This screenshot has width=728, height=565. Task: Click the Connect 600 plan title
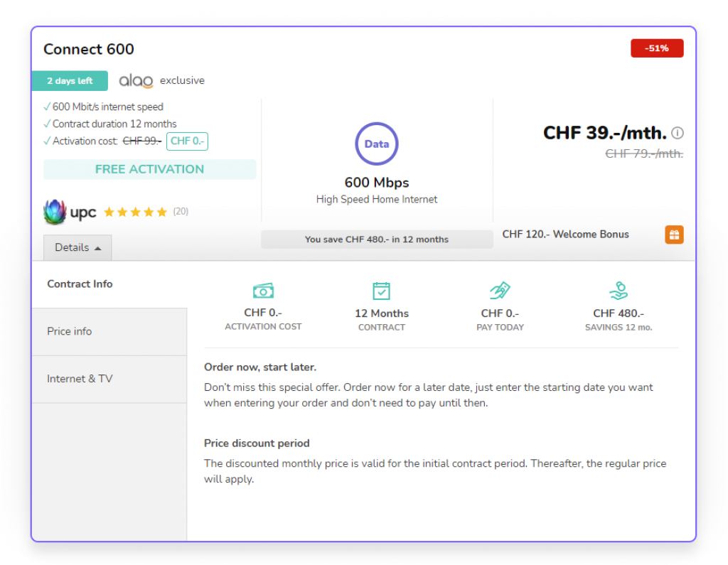(x=89, y=49)
